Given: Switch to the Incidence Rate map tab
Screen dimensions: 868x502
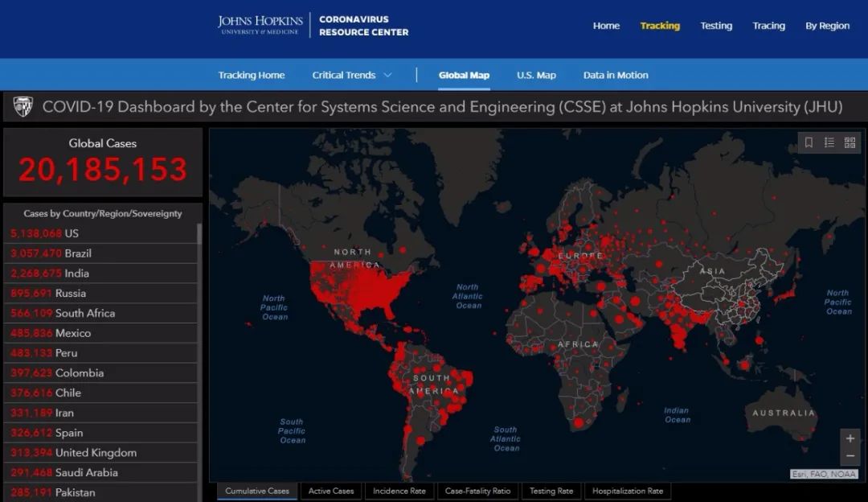Looking at the screenshot, I should tap(399, 491).
